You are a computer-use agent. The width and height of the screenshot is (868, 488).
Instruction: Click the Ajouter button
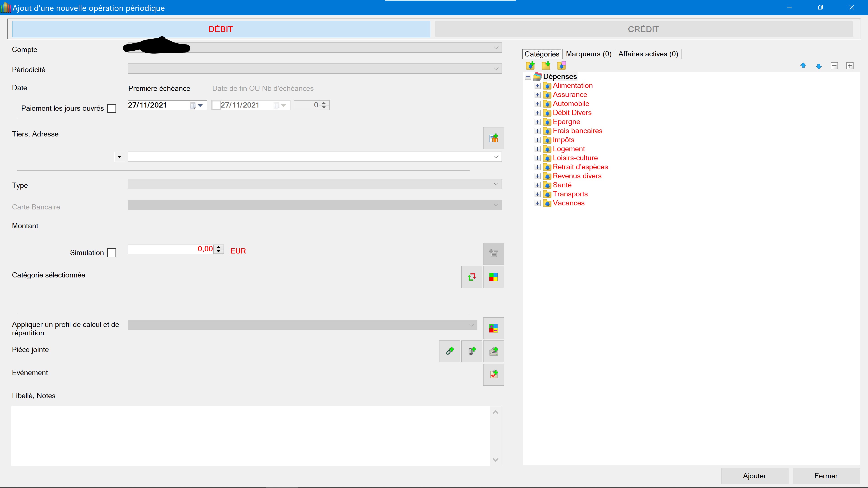[755, 476]
